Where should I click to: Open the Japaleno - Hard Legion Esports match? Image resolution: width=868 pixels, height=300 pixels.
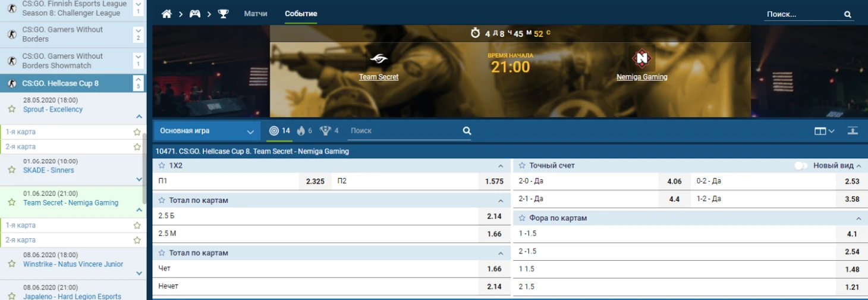click(72, 296)
